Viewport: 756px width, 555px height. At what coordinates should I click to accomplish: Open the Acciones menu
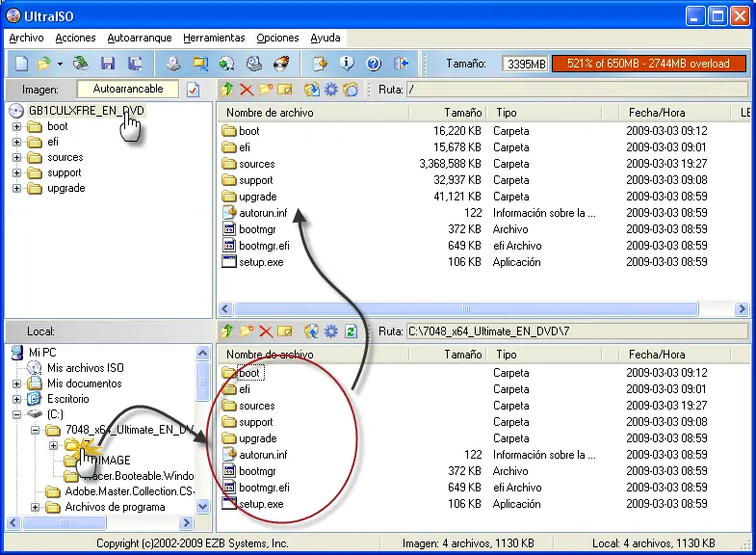[75, 38]
